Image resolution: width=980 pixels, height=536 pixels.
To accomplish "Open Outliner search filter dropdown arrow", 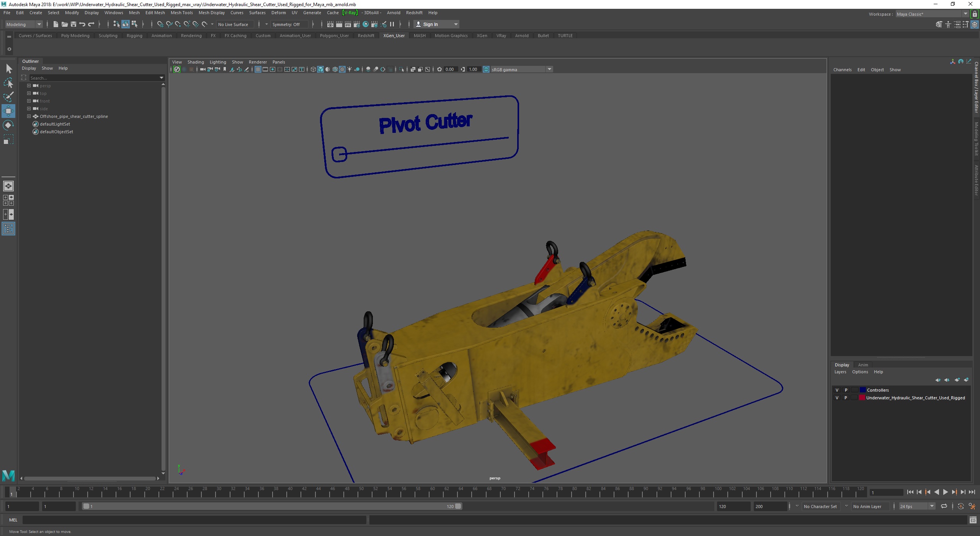I will coord(162,78).
